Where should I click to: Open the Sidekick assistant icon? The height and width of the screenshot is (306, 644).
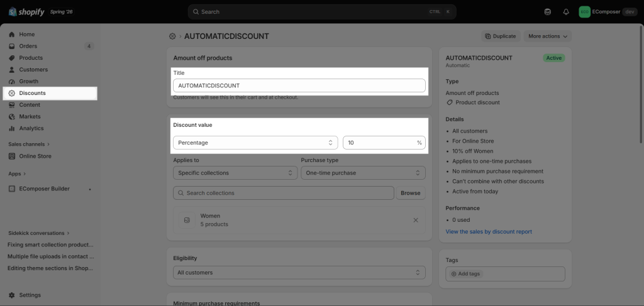click(548, 12)
